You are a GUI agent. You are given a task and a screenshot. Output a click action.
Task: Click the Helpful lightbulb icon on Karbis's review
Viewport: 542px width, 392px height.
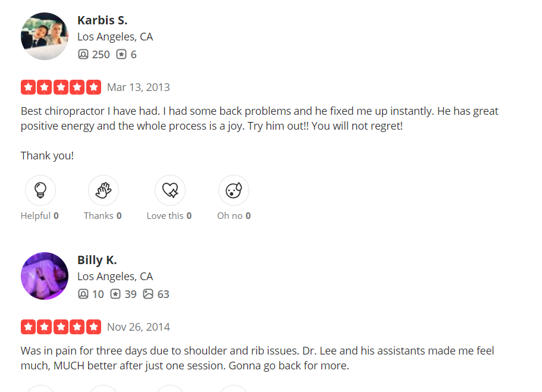tap(40, 190)
